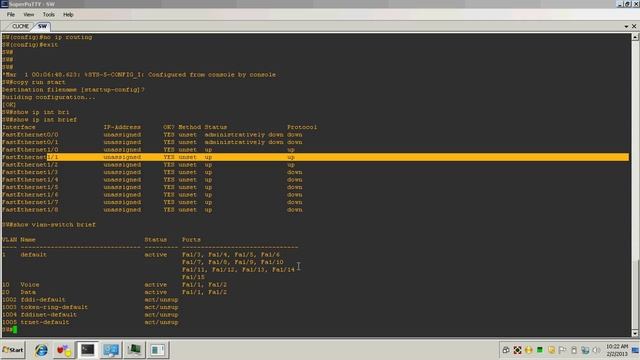Screen dimensions: 640x360
Task: Click the vertical scrollbar thumb
Action: pos(635,294)
